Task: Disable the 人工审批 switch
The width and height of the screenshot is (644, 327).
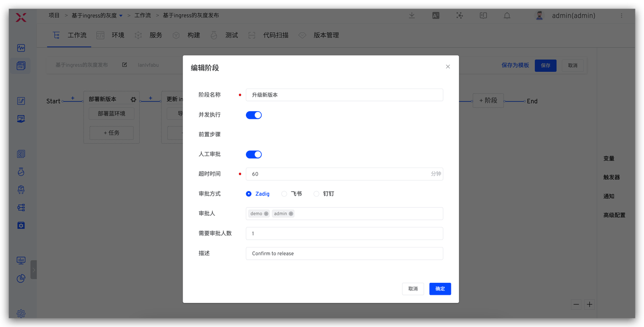Action: [x=254, y=154]
